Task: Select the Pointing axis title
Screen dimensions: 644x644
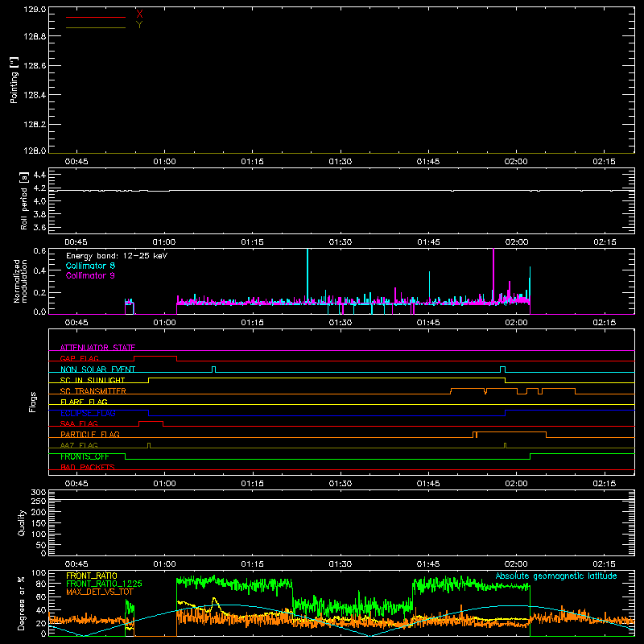Action: pos(14,80)
